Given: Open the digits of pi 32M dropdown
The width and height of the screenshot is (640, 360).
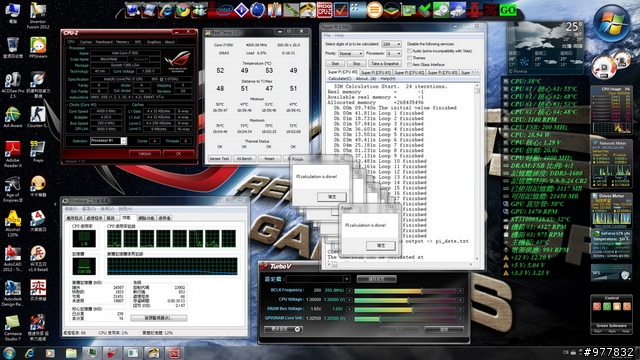Looking at the screenshot, I should click(x=391, y=44).
